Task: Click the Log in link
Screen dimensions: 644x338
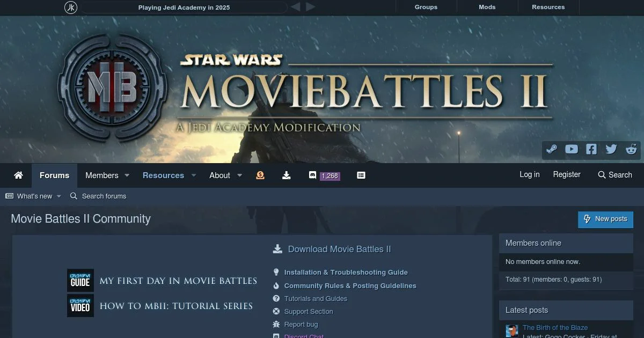Action: [530, 174]
